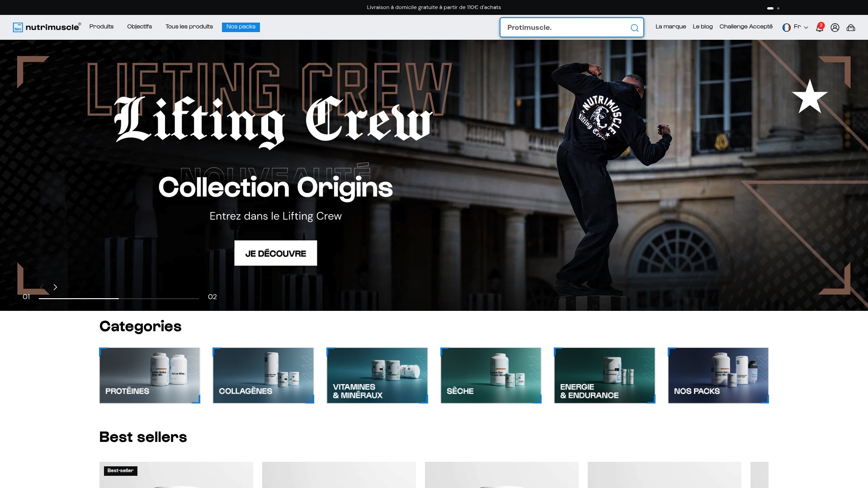Open the shopping bag cart icon
The image size is (868, 488).
click(x=851, y=28)
